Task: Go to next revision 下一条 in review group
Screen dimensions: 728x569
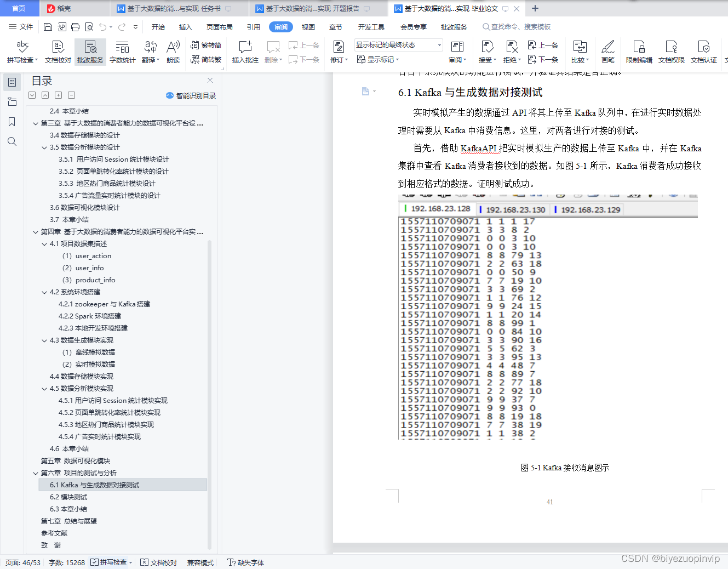Action: coord(543,59)
